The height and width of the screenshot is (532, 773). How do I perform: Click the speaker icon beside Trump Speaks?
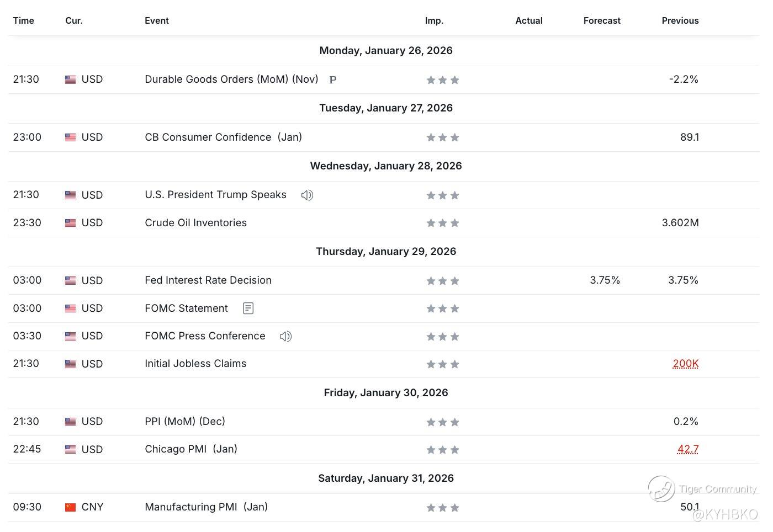click(307, 195)
